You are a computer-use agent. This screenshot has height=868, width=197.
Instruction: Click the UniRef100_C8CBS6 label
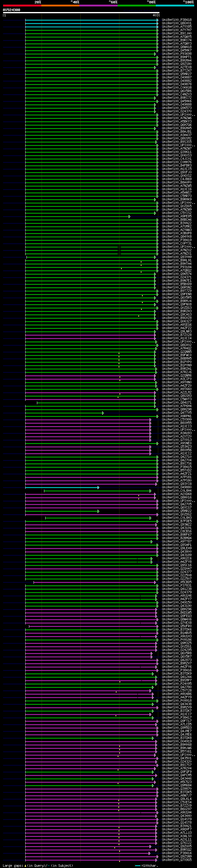177,531
